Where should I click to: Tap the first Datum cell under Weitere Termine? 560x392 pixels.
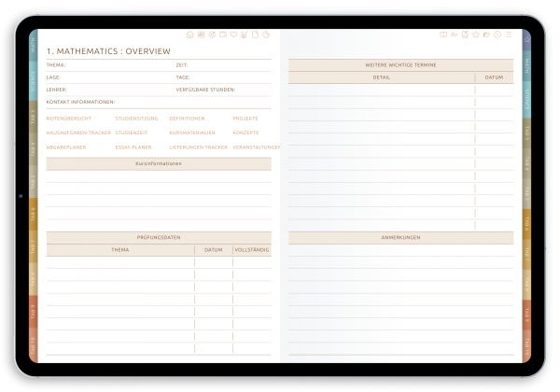click(494, 91)
